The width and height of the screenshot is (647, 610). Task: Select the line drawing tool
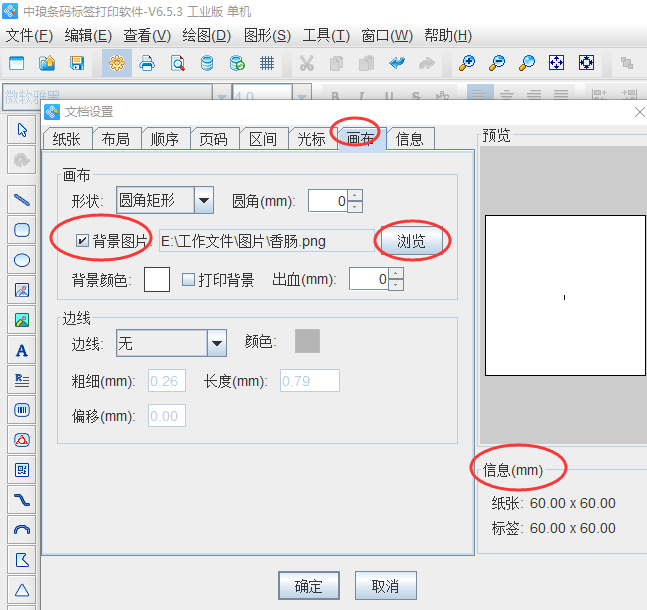[x=22, y=200]
